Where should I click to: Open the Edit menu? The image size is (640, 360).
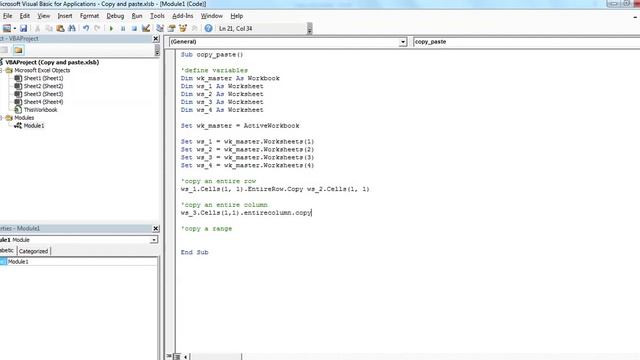[x=25, y=16]
